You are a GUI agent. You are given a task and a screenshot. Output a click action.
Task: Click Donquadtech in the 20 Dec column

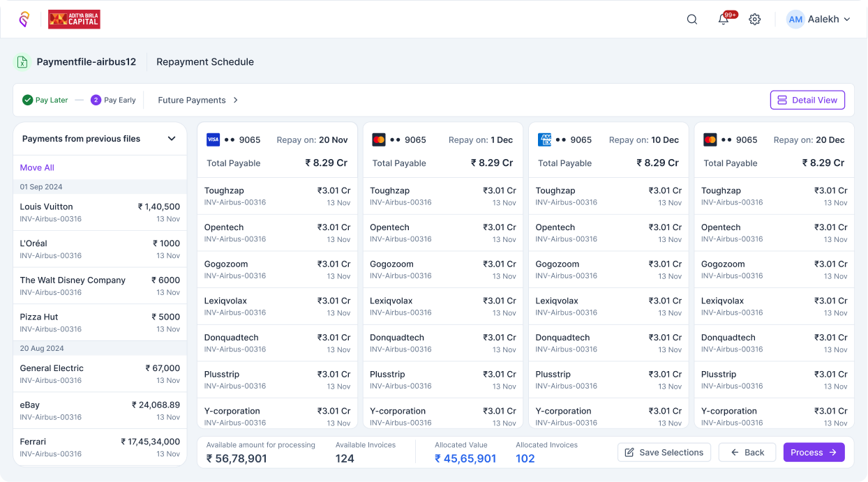(x=775, y=343)
